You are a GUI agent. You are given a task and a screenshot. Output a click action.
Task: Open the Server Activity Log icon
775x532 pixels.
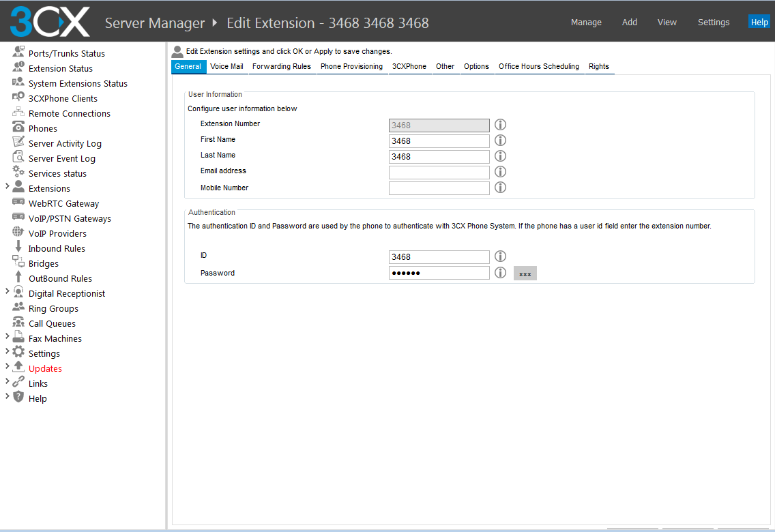[18, 143]
